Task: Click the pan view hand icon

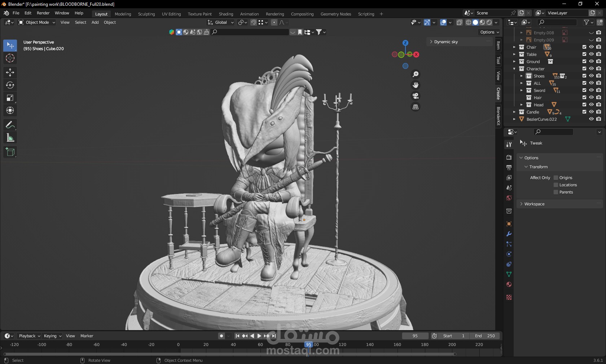Action: tap(416, 85)
